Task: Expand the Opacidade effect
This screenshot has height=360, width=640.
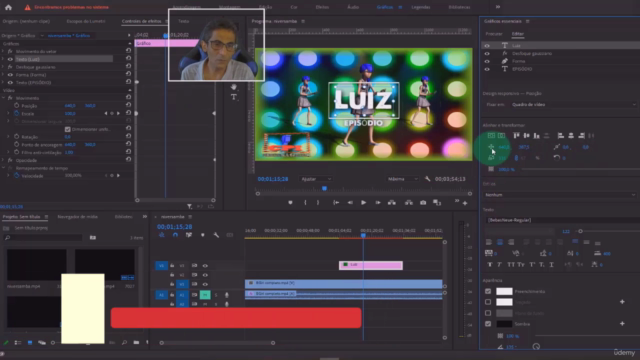Action: point(4,160)
